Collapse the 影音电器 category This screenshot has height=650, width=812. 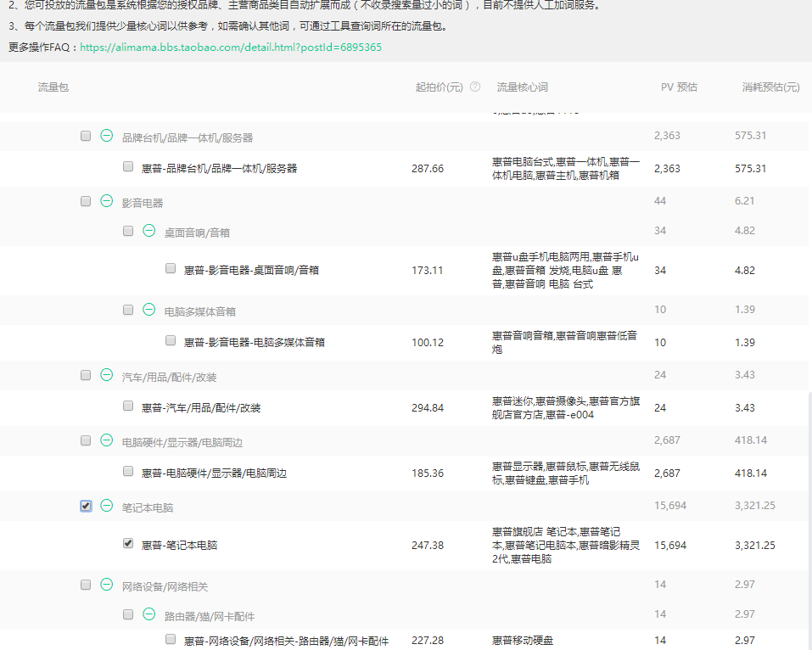(105, 201)
